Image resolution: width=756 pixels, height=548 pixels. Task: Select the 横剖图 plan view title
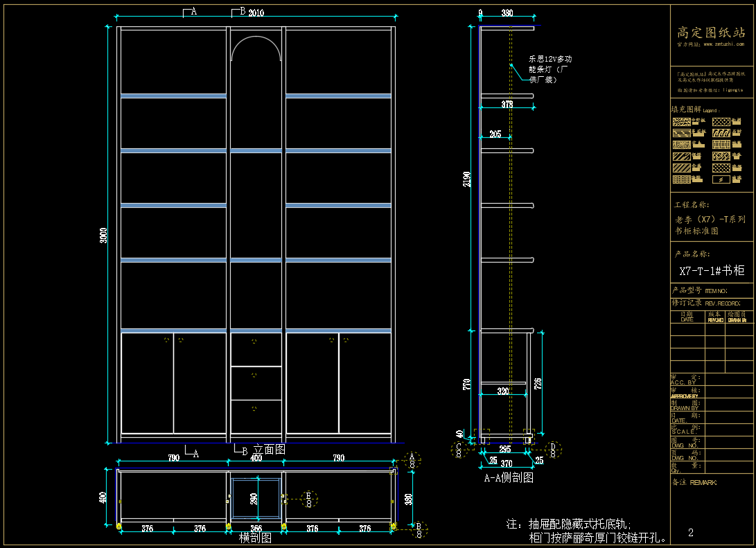coord(254,538)
